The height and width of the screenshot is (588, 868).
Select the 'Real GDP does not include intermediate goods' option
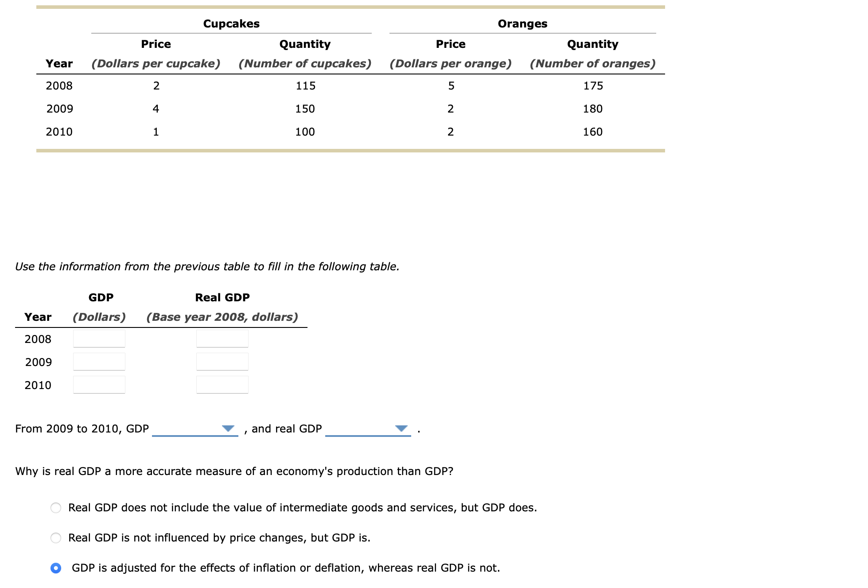pyautogui.click(x=56, y=508)
